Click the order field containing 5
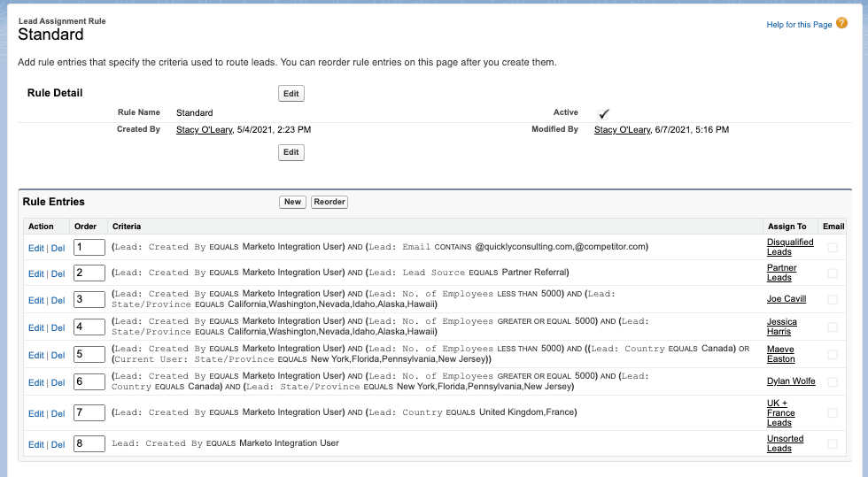This screenshot has height=477, width=868. [x=89, y=354]
